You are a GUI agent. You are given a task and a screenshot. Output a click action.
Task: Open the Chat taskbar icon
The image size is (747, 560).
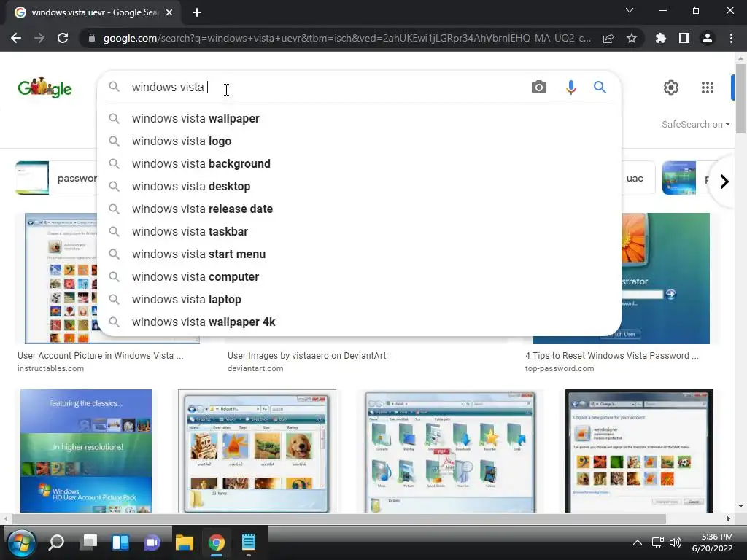pos(152,542)
